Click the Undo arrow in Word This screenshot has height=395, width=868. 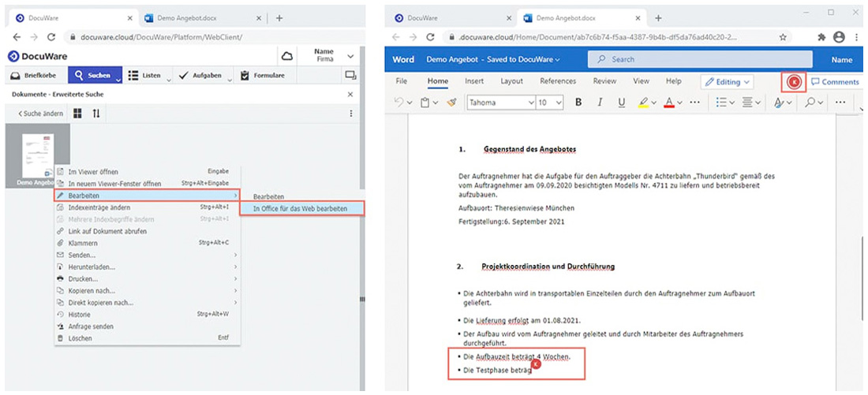(398, 102)
